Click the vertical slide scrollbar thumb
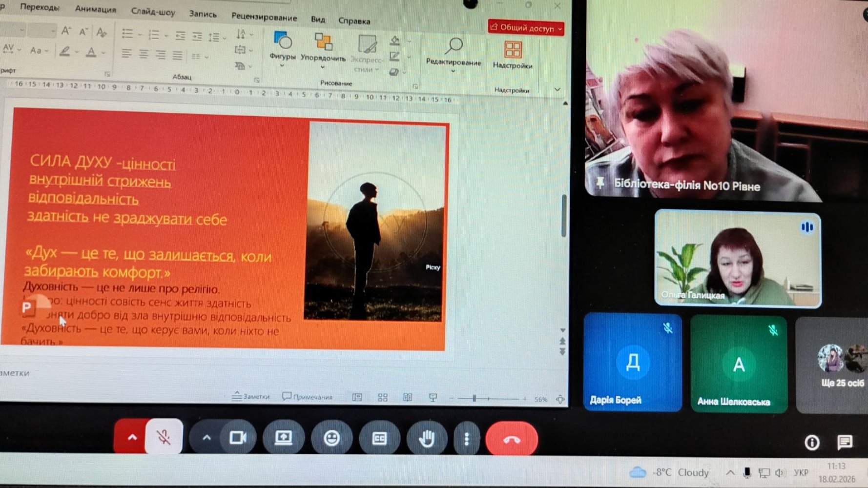The image size is (868, 488). coord(564,215)
